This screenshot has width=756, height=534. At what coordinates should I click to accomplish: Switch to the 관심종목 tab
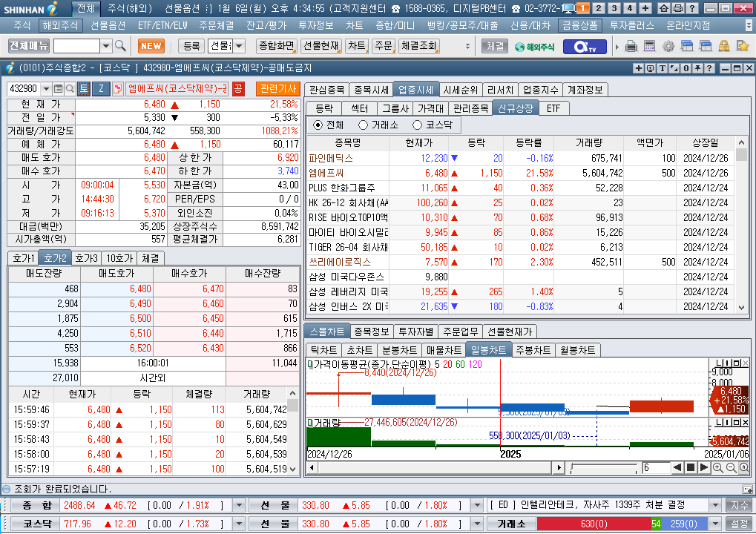click(x=327, y=90)
